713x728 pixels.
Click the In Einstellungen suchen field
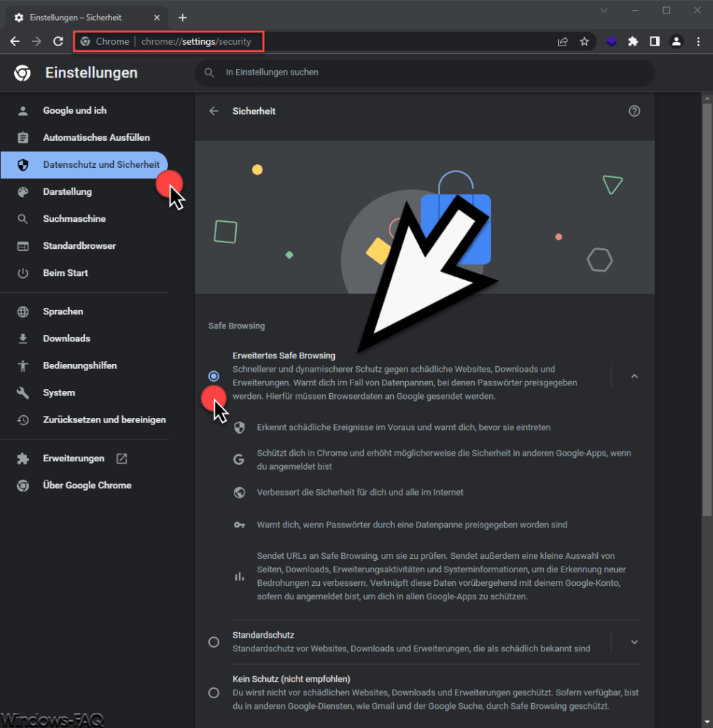coord(424,73)
